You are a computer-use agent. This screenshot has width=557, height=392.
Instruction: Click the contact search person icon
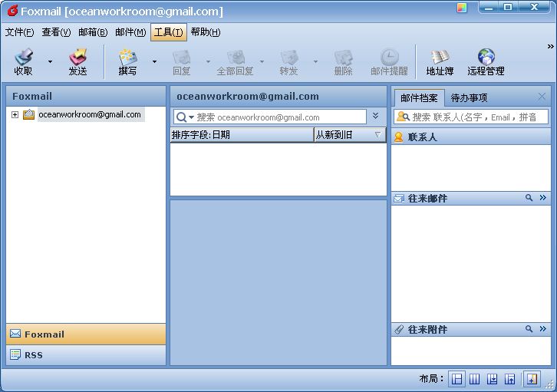point(403,117)
